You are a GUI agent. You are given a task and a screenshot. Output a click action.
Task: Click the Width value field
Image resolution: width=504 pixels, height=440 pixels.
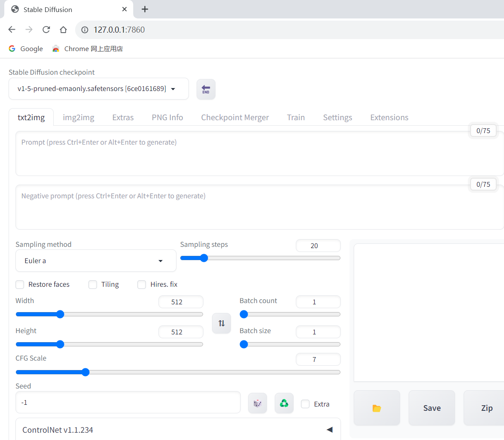[181, 302]
